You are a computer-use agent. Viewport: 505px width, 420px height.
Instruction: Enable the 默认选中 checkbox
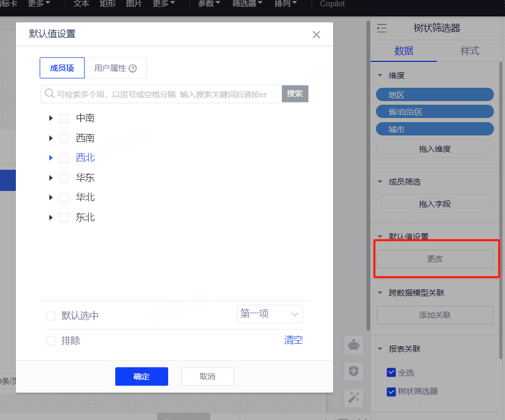tap(51, 316)
